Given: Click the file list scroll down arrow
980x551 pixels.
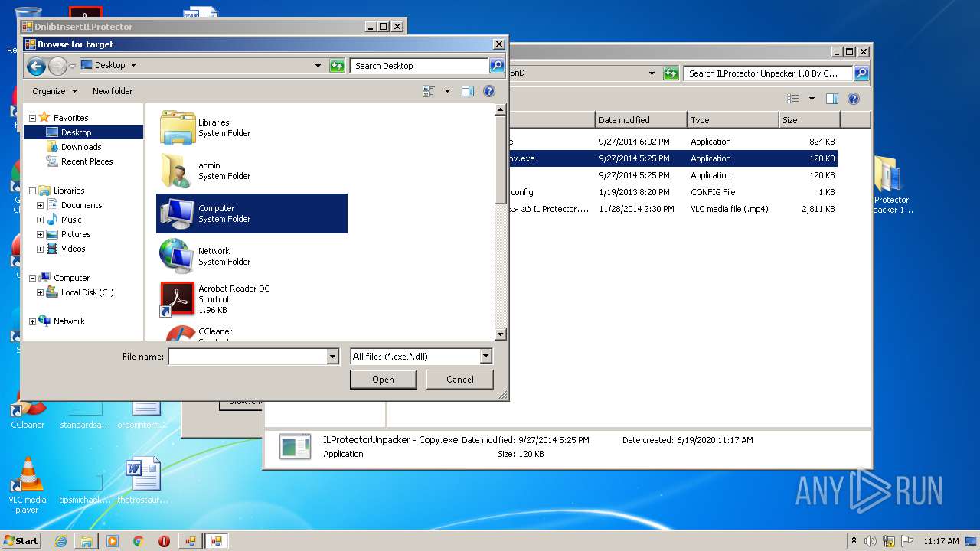Looking at the screenshot, I should pyautogui.click(x=501, y=334).
